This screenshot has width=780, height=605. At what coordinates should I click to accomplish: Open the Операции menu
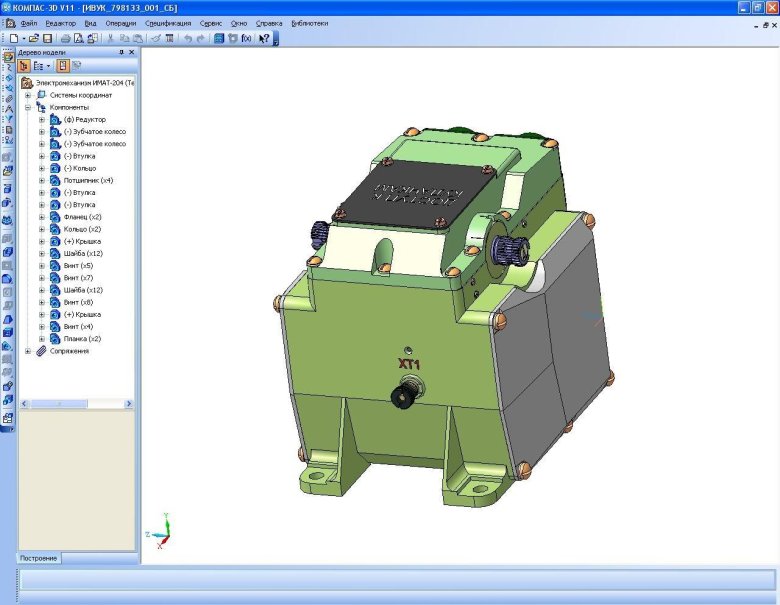[x=125, y=22]
